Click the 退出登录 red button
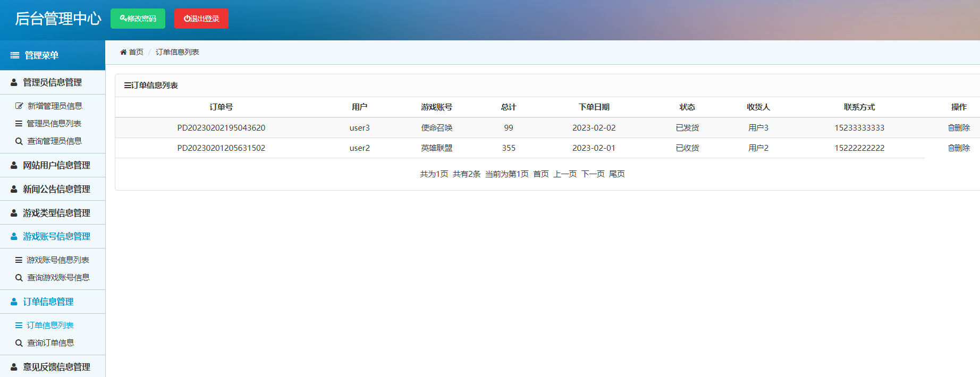 (x=201, y=19)
